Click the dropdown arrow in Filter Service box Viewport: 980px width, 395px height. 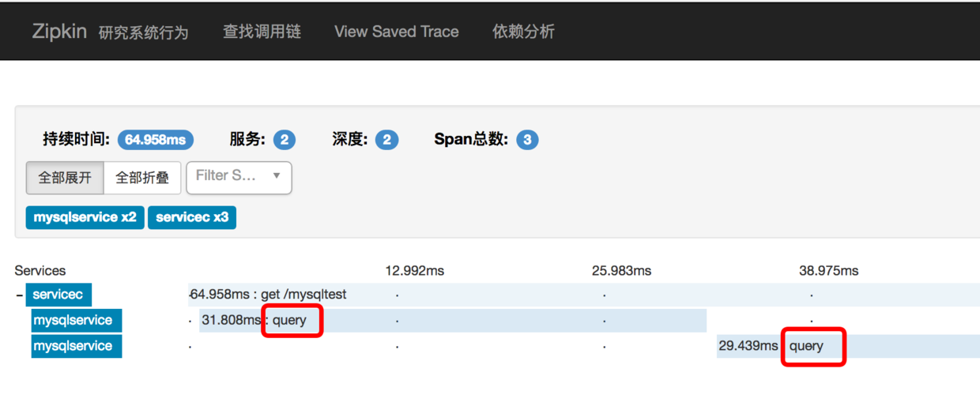click(277, 175)
